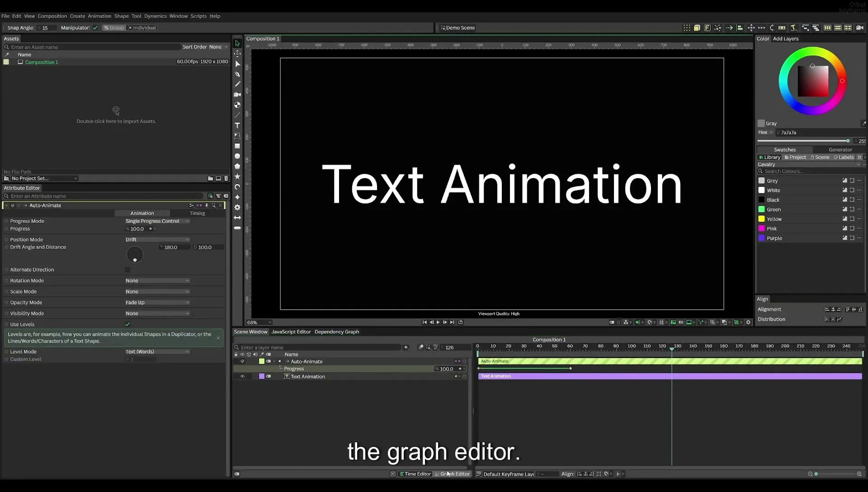Open the viewport zoom 68% dropdown

point(259,322)
